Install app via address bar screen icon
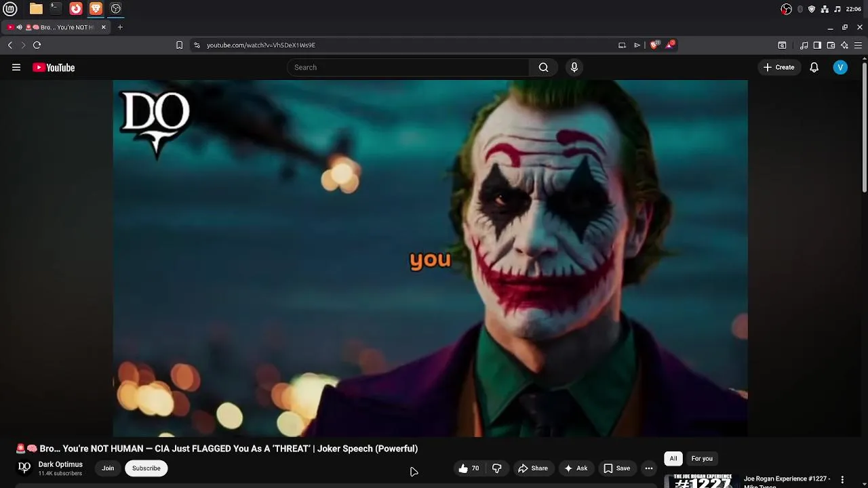The height and width of the screenshot is (488, 868). pos(622,45)
